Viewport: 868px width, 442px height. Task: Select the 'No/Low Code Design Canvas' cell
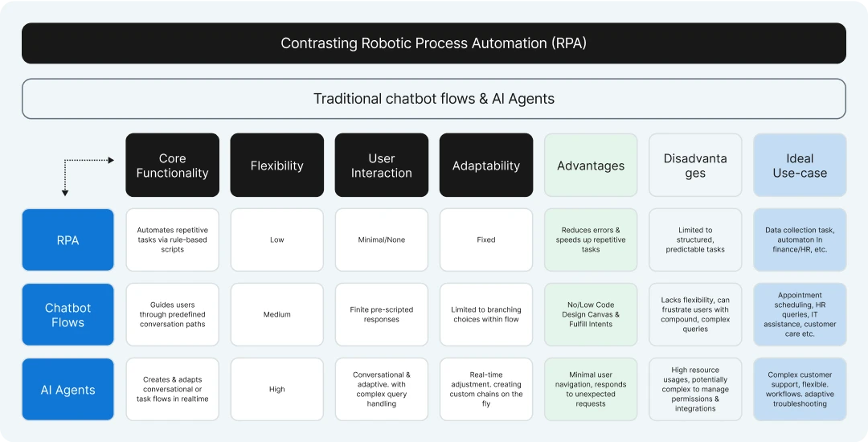591,315
